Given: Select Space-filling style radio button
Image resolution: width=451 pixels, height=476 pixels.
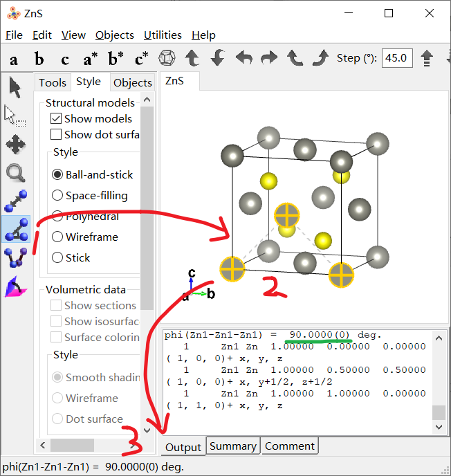Looking at the screenshot, I should pyautogui.click(x=57, y=195).
